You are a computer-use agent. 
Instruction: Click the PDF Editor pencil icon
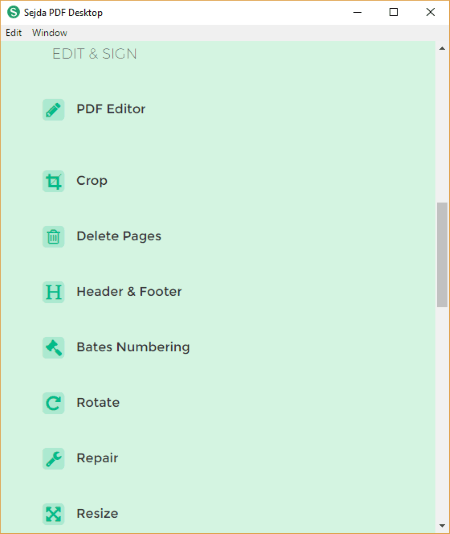(53, 110)
